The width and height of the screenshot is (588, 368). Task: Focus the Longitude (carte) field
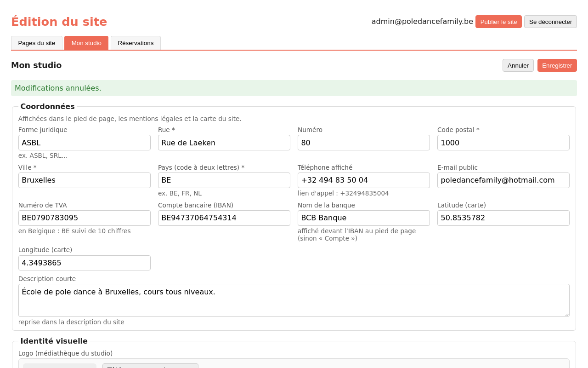click(x=85, y=263)
